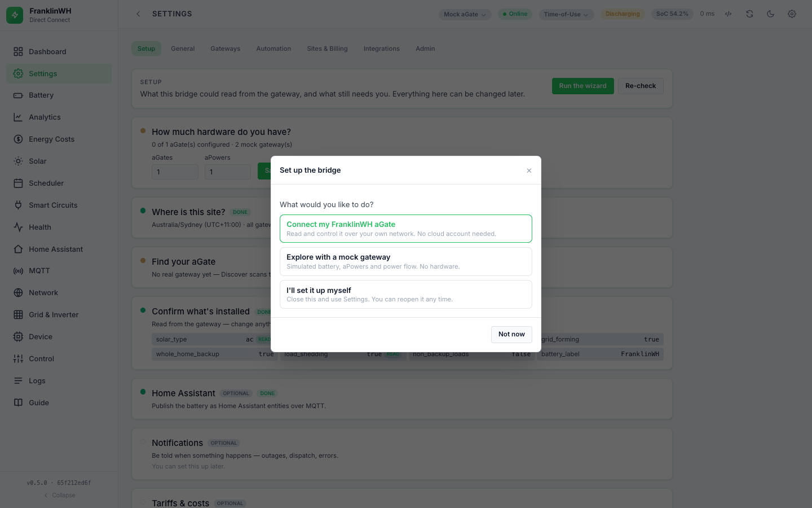Open the Time-of-Use mode dropdown
The width and height of the screenshot is (812, 508).
point(566,14)
